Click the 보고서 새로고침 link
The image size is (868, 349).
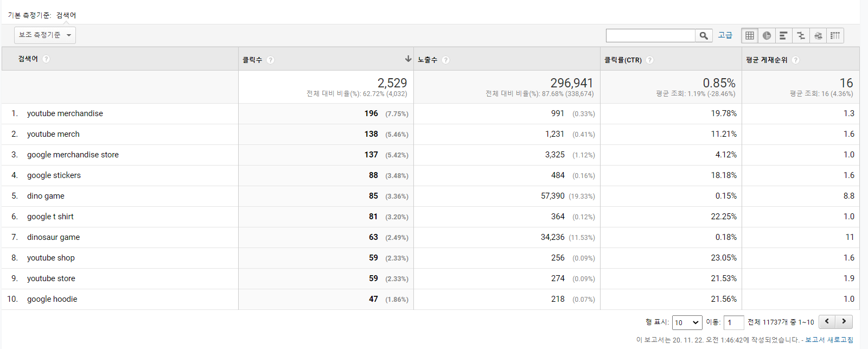pos(829,340)
